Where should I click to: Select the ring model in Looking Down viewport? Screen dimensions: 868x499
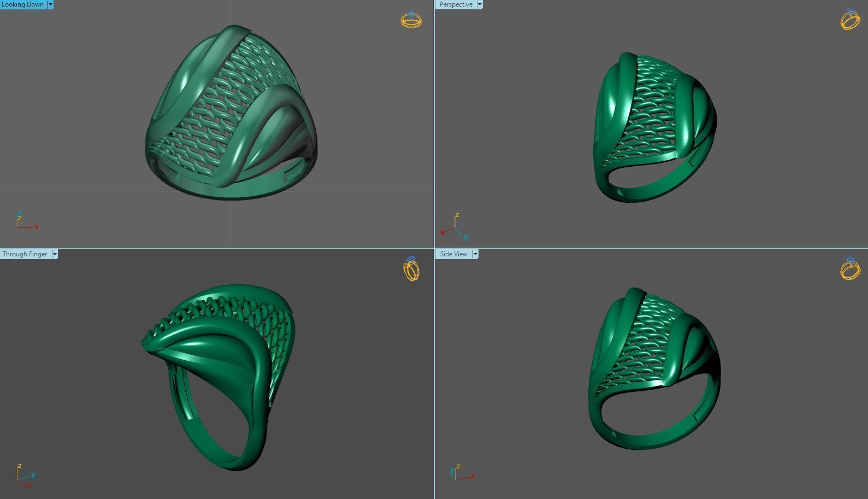click(x=231, y=113)
